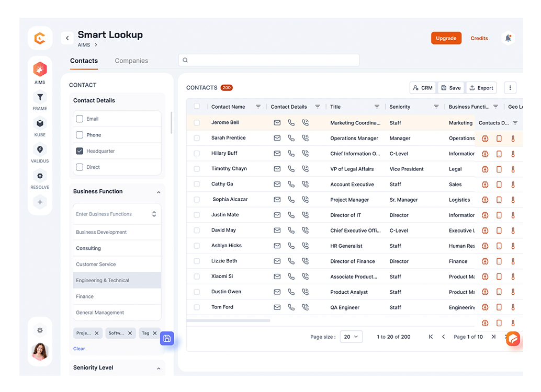
Task: Uncheck the Headquarter checkbox
Action: click(x=80, y=151)
